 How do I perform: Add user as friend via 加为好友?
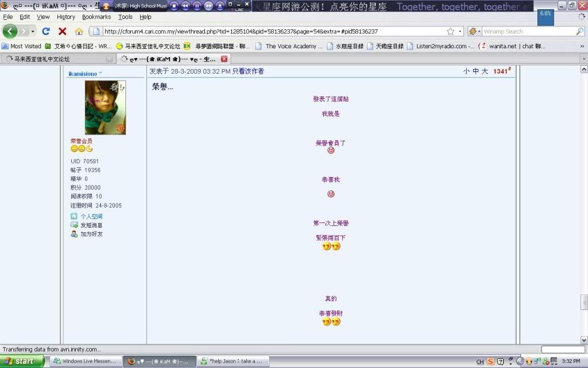pos(91,234)
